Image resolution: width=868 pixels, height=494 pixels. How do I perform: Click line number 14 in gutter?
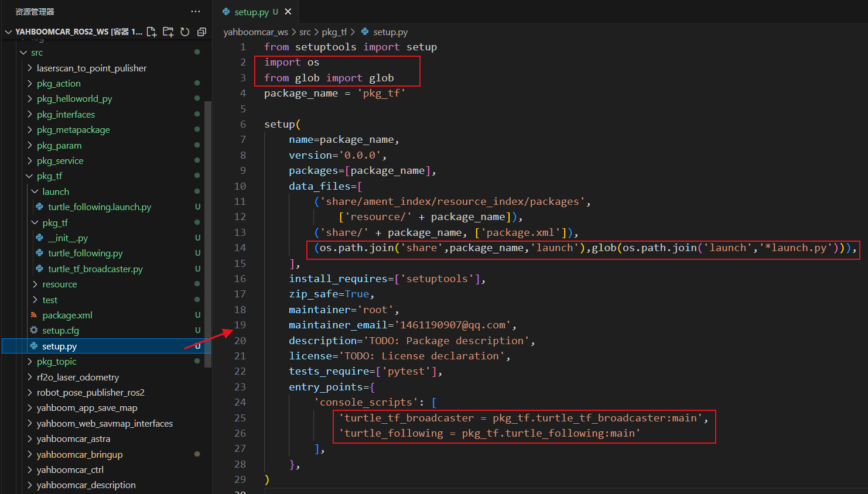click(x=240, y=248)
